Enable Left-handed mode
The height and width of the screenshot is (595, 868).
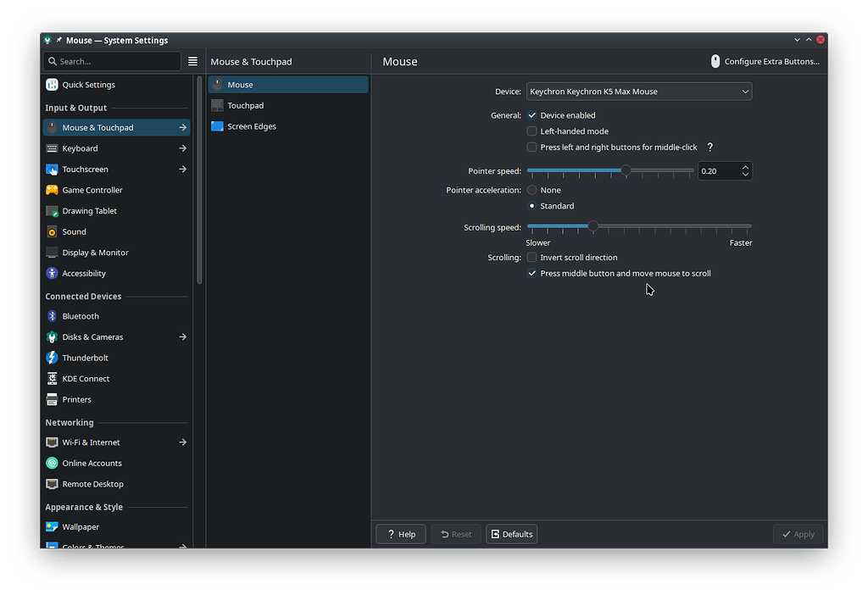click(532, 131)
